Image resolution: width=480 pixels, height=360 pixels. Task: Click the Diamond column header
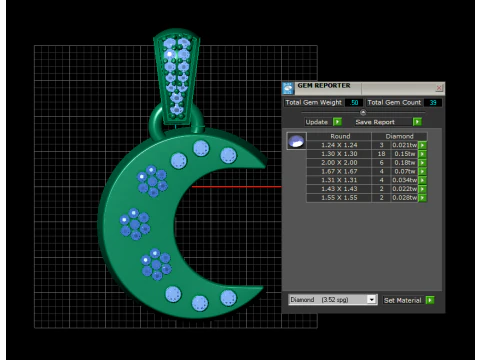(x=399, y=136)
